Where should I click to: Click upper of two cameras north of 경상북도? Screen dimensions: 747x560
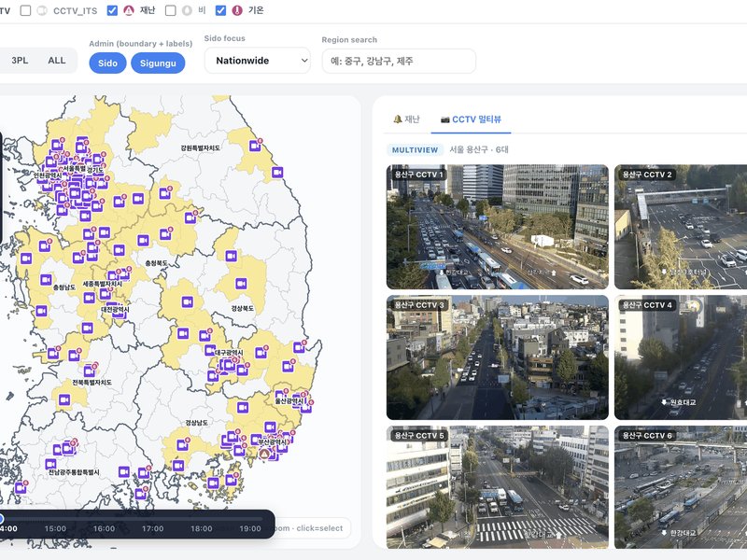(x=231, y=256)
